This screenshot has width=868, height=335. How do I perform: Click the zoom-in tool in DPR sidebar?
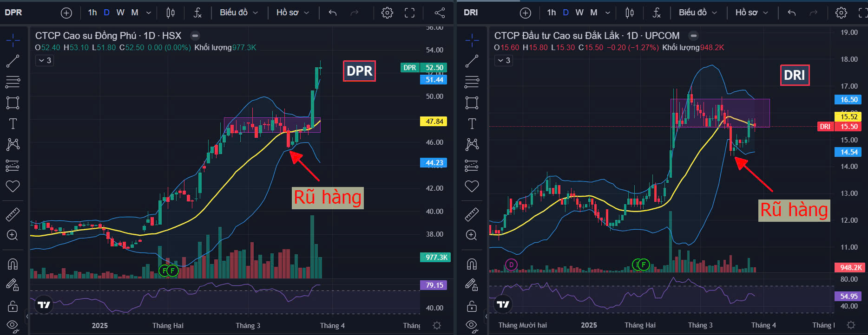click(13, 235)
